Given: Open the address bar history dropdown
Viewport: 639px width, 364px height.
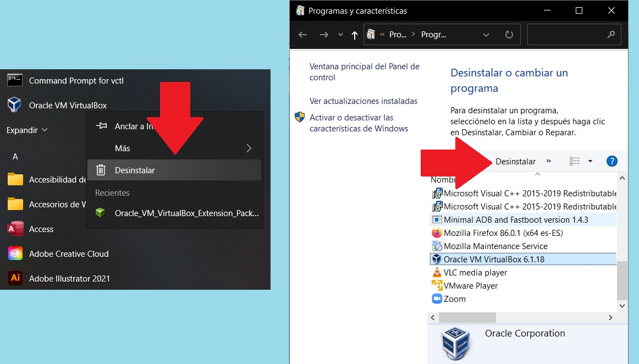Looking at the screenshot, I should (486, 35).
